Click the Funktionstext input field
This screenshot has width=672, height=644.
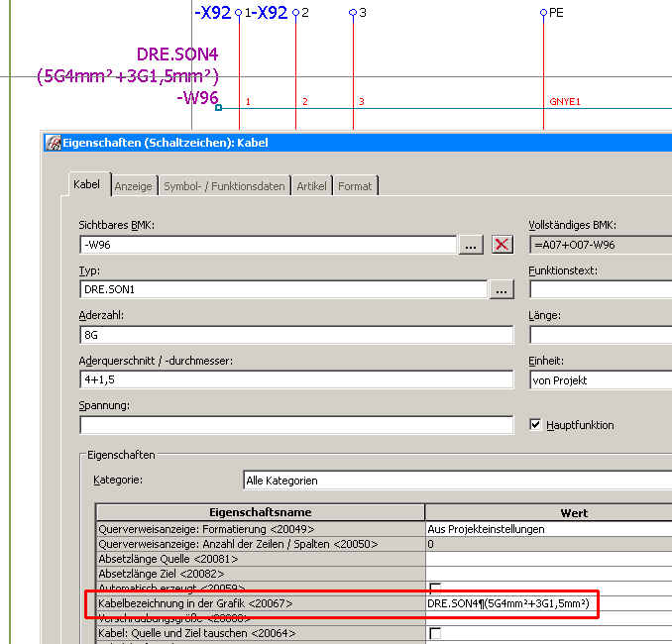point(601,289)
